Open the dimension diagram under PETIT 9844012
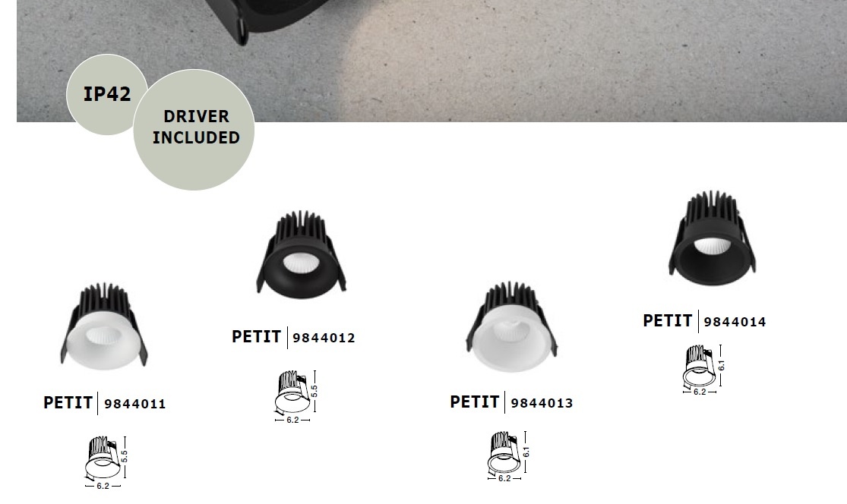Image resolution: width=847 pixels, height=504 pixels. click(x=296, y=397)
